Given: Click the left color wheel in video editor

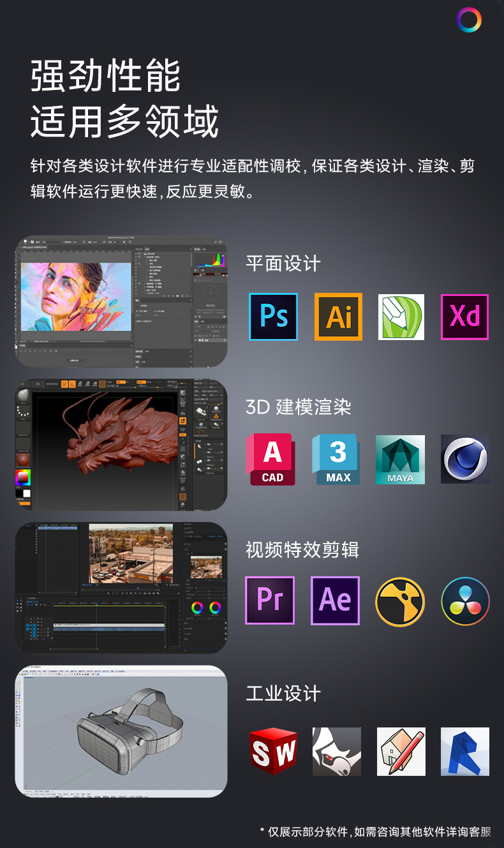Looking at the screenshot, I should 197,607.
